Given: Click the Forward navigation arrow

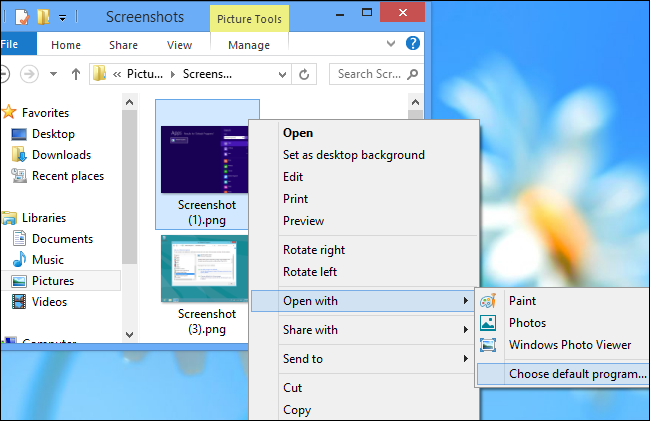Looking at the screenshot, I should point(29,75).
